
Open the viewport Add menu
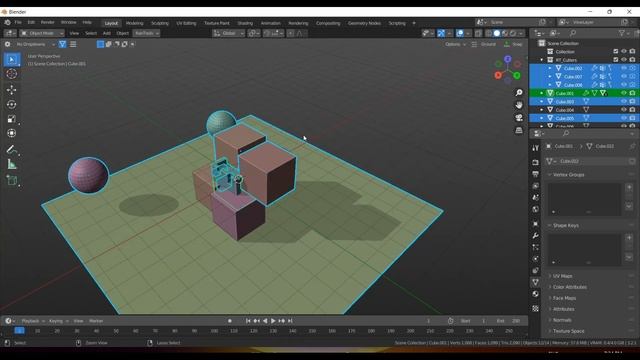pos(107,33)
